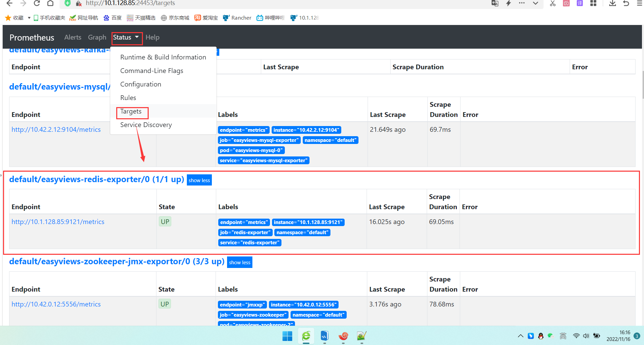644x345 pixels.
Task: Select Runtime & Build Information
Action: (x=163, y=57)
